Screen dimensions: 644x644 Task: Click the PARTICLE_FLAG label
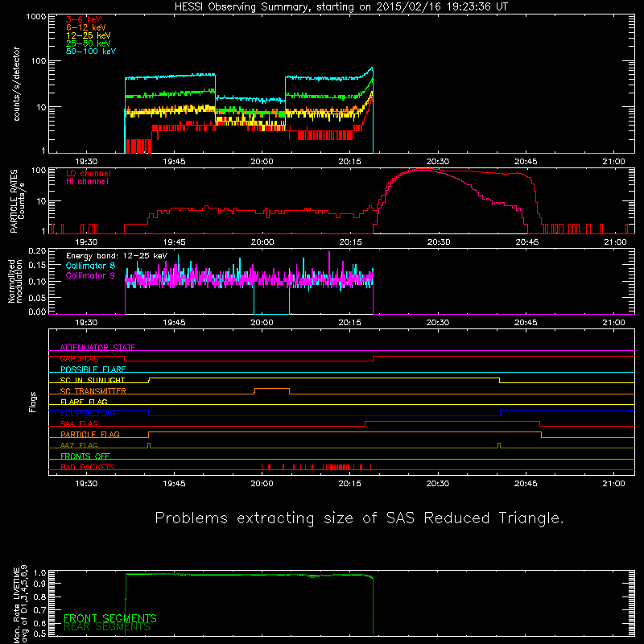click(x=90, y=434)
